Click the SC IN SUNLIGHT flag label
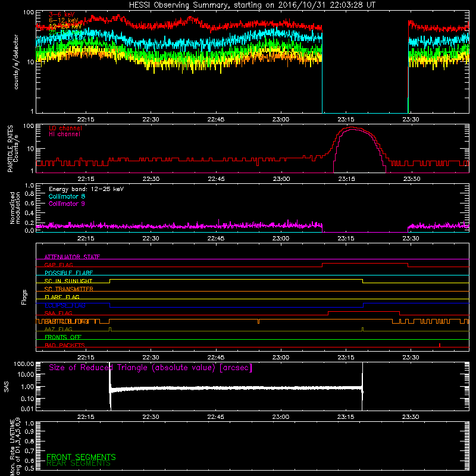476x476 pixels. coord(68,281)
